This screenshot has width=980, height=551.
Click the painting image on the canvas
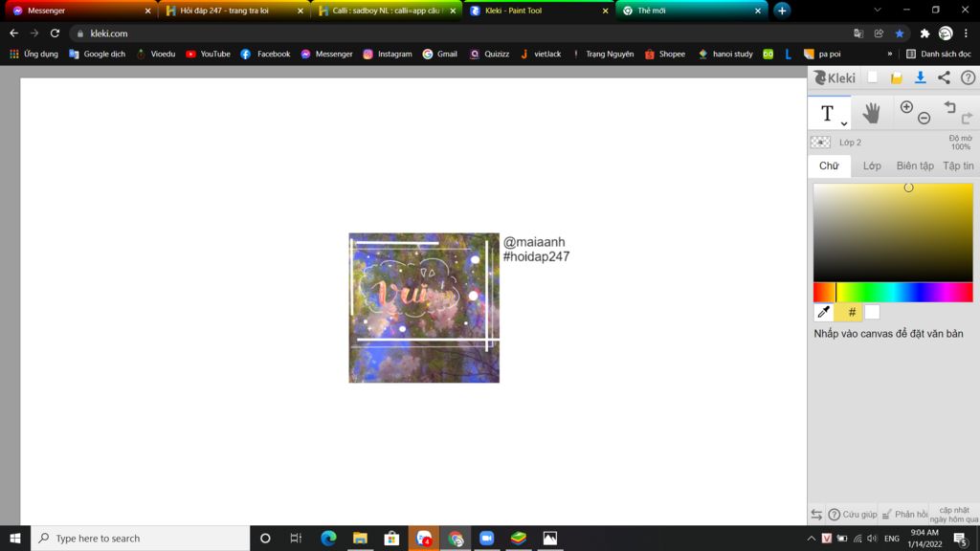(424, 307)
